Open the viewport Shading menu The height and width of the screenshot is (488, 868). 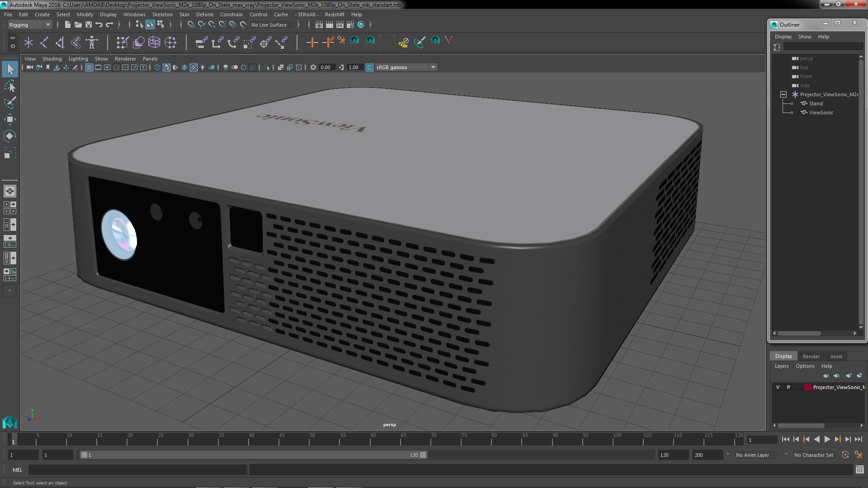point(52,59)
